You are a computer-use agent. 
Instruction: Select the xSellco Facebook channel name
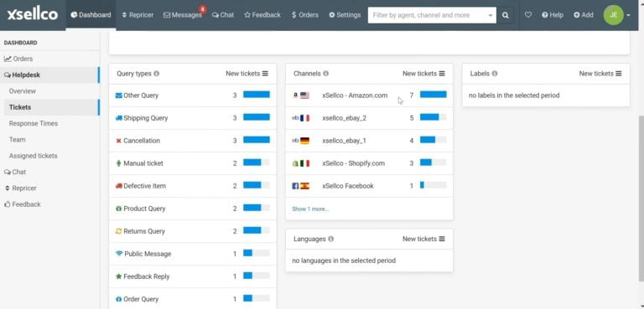pyautogui.click(x=348, y=186)
